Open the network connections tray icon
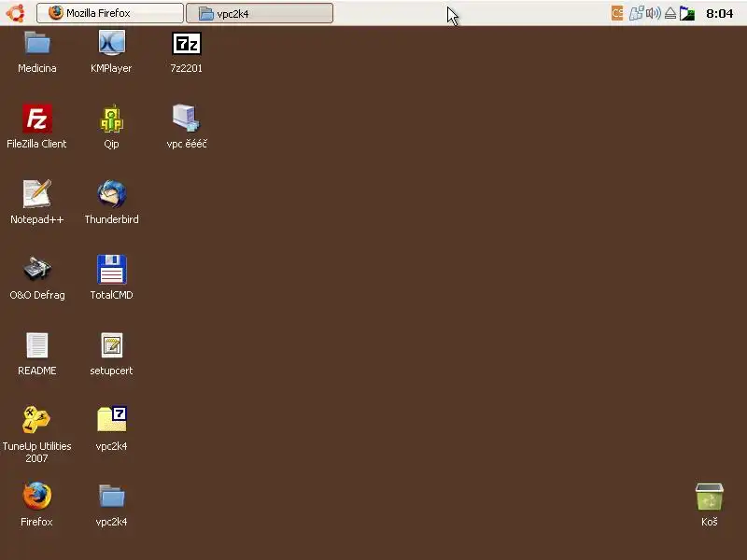 pyautogui.click(x=637, y=13)
